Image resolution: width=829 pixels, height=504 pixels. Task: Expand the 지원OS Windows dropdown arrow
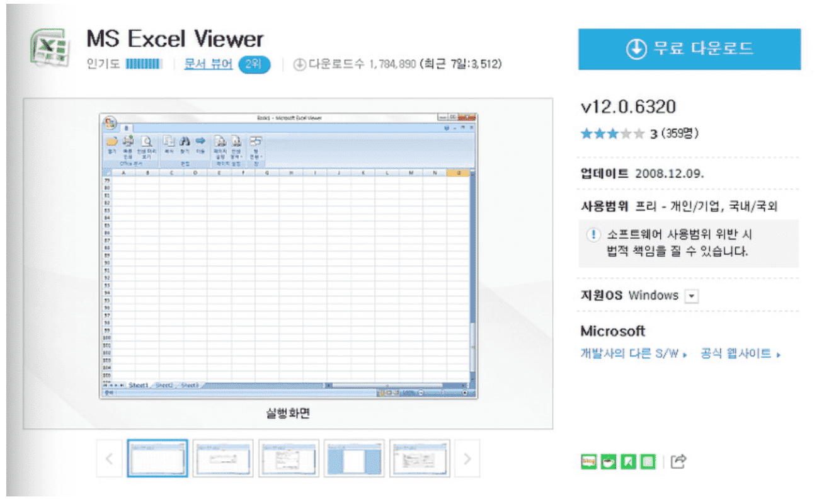pyautogui.click(x=692, y=296)
